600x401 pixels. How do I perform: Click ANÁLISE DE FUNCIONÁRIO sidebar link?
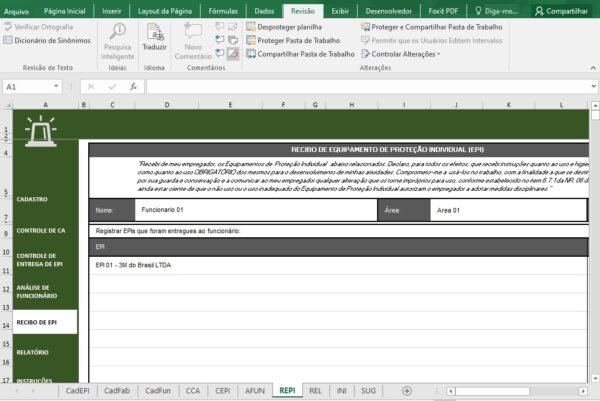tap(37, 292)
